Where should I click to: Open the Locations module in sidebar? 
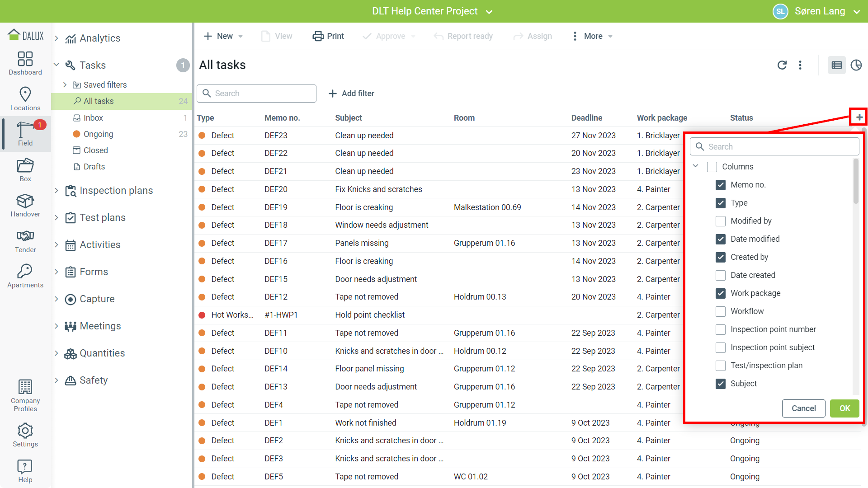[25, 99]
